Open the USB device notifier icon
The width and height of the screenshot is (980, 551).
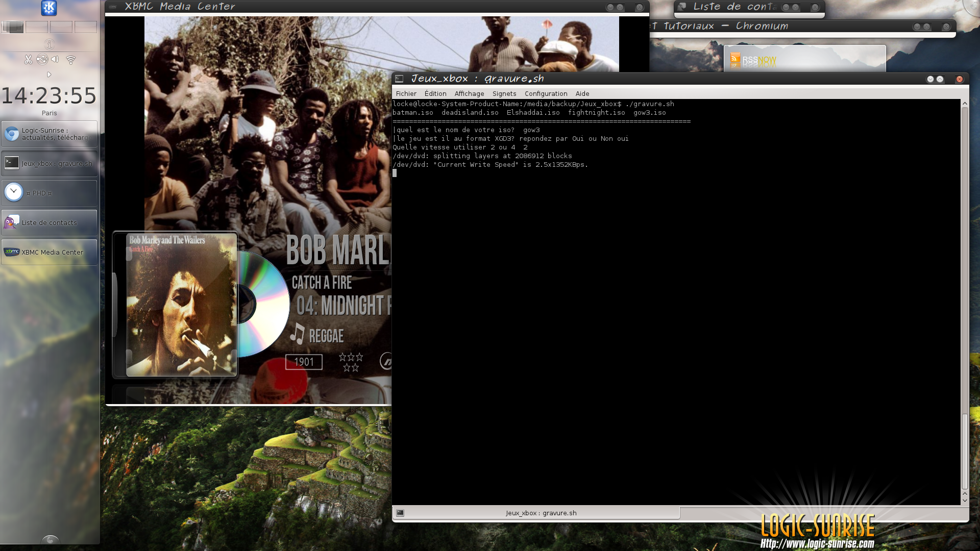42,60
